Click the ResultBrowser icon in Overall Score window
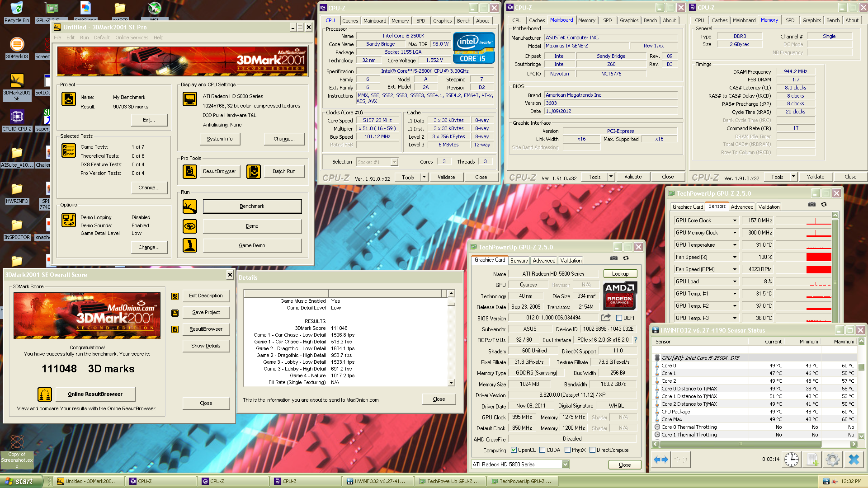 click(x=175, y=329)
